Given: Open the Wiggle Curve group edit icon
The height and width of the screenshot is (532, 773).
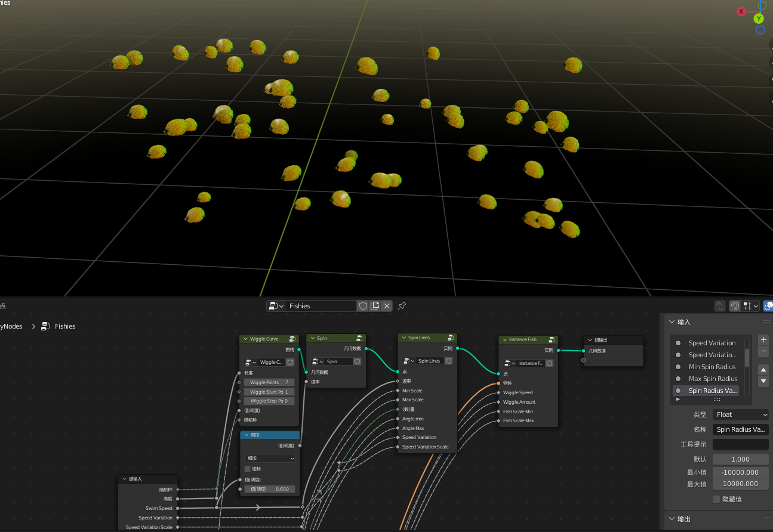Looking at the screenshot, I should coord(292,339).
